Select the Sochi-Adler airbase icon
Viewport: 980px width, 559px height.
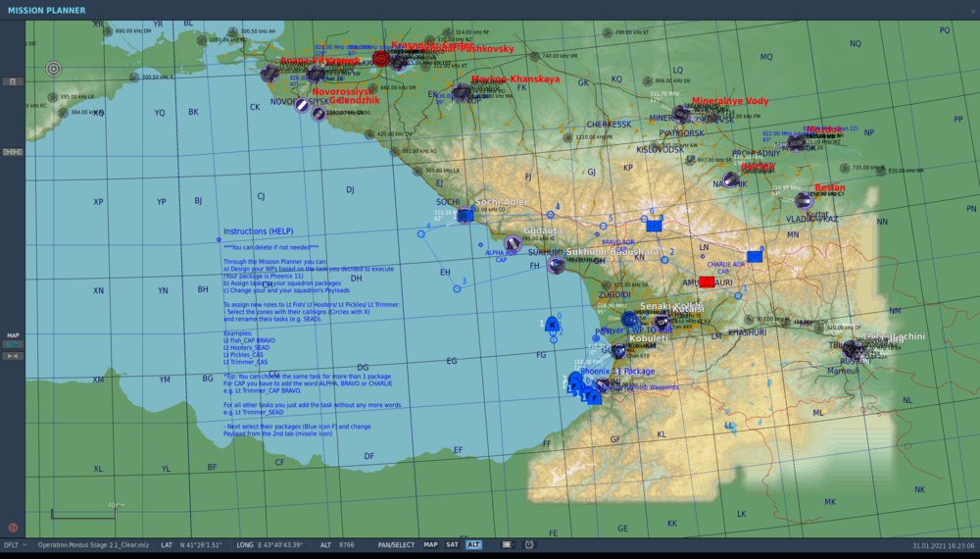pos(465,216)
